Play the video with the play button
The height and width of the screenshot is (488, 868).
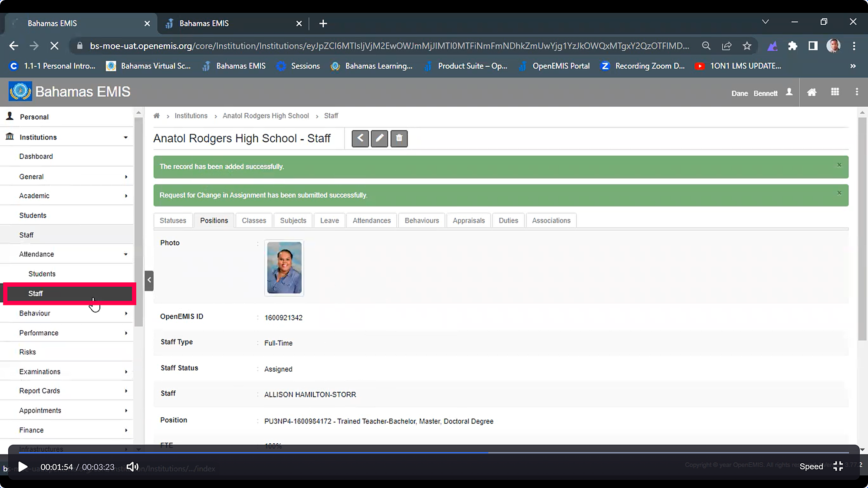point(23,467)
